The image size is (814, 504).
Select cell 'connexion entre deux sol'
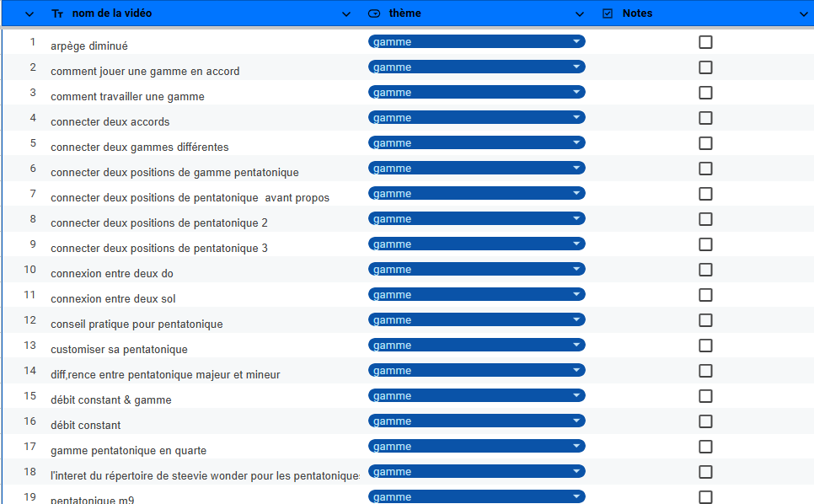pos(113,299)
